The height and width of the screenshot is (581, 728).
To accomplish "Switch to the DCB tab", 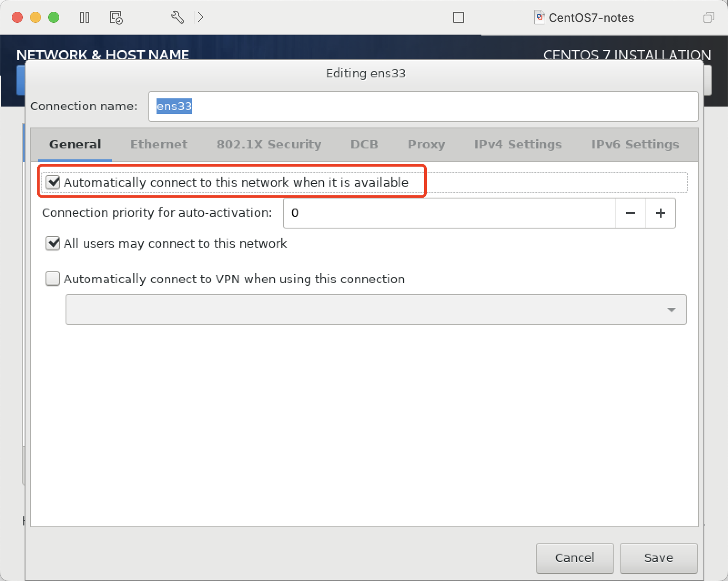I will 364,144.
